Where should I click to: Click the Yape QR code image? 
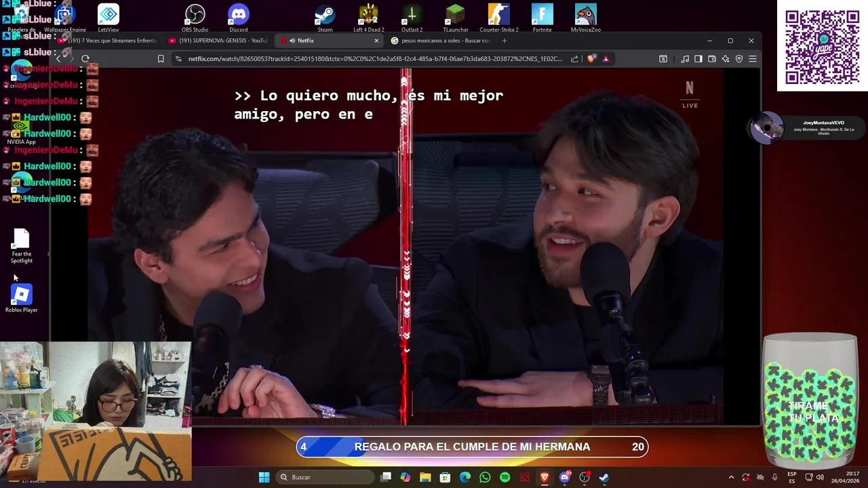(x=822, y=46)
